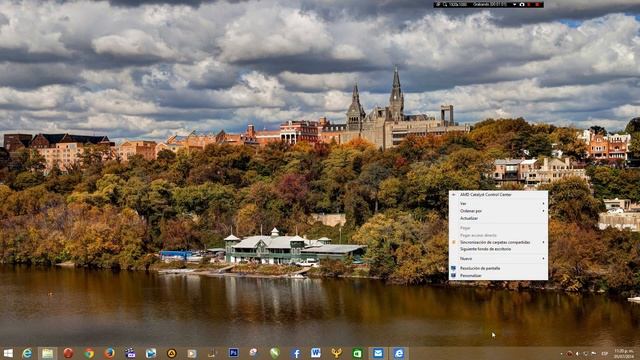Viewport: 640px width, 360px height.
Task: Open the orange circular AIMP icon
Action: (171, 353)
